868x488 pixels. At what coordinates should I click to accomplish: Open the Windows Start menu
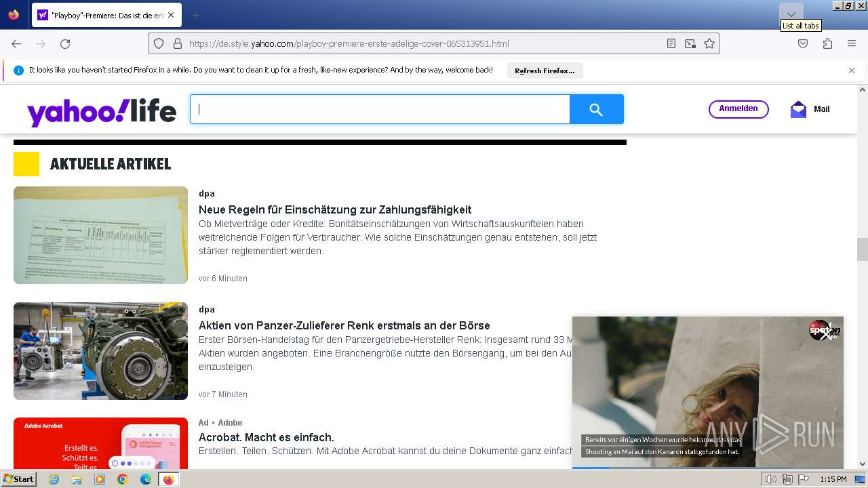click(19, 479)
